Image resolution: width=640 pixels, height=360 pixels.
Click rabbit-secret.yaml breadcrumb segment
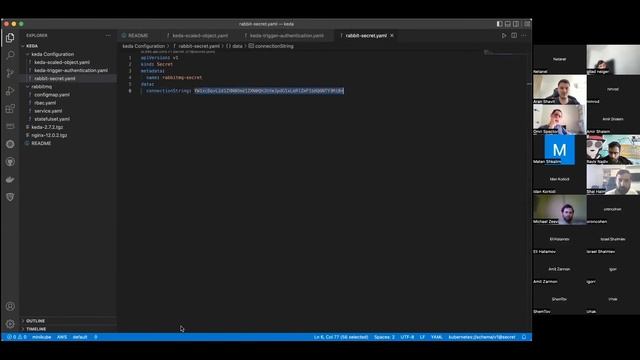point(199,46)
